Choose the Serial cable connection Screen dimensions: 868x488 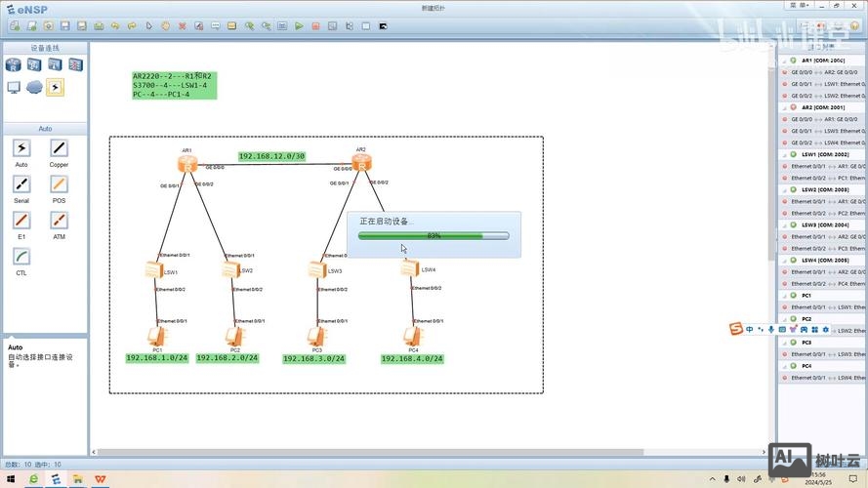point(21,184)
